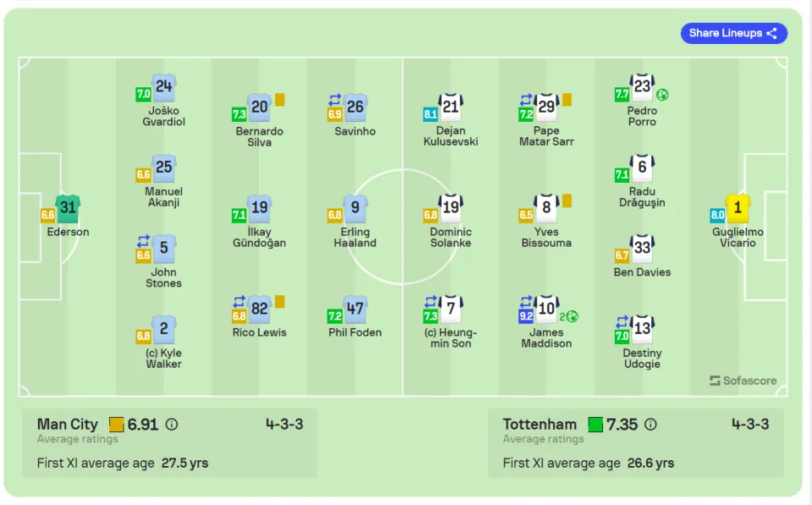Open Tottenham average ratings info icon
The height and width of the screenshot is (505, 812).
[651, 425]
